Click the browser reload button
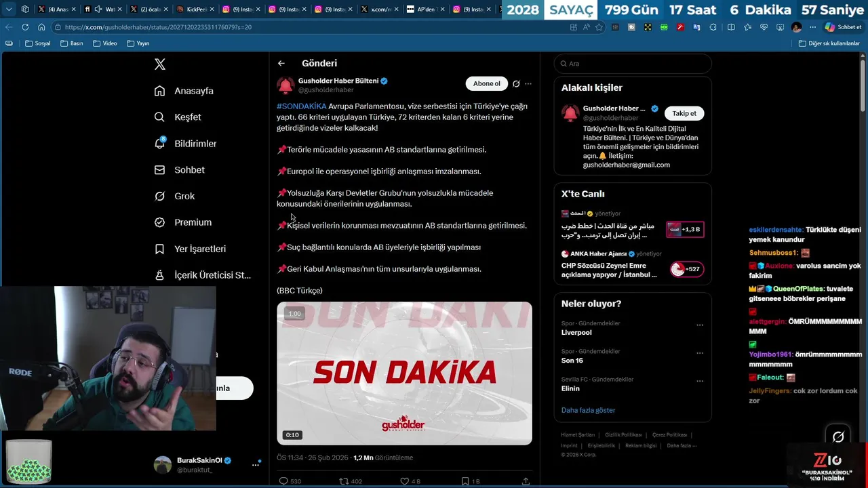Screen dimensions: 868x488 [25, 27]
